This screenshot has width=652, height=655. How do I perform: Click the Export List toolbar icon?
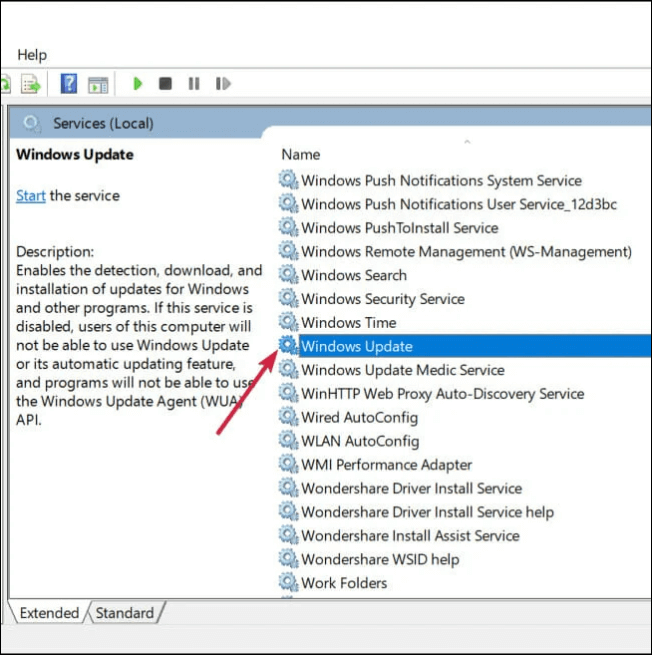tap(31, 84)
